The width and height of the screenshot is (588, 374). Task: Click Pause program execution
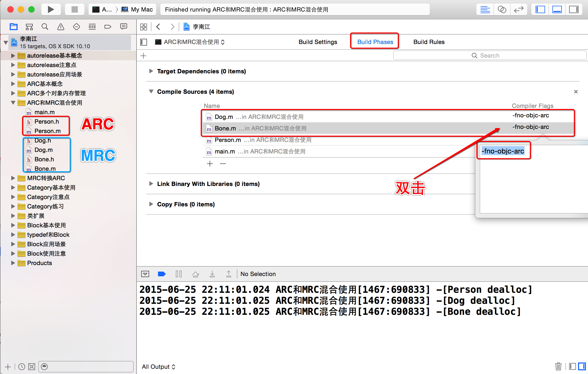[179, 274]
